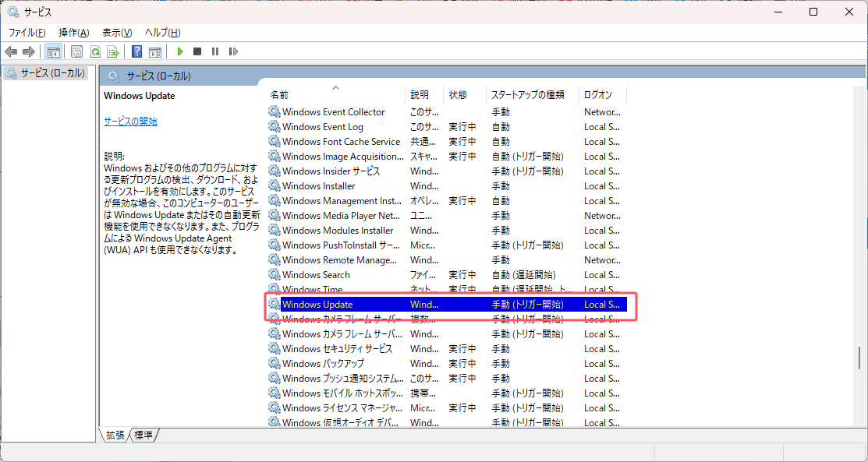This screenshot has height=462, width=868.
Task: Sort services by 状態 column header
Action: (458, 94)
